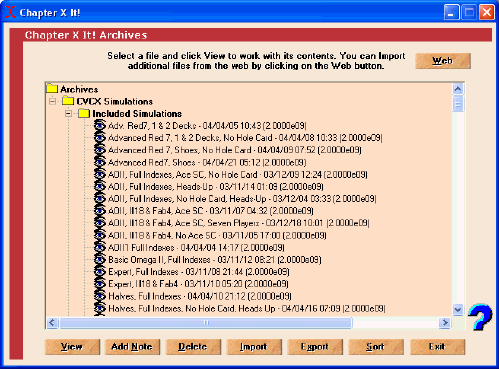This screenshot has height=369, width=499.
Task: Click the eye icon beside Basic Omega II, Full Indexes
Action: pyautogui.click(x=99, y=259)
